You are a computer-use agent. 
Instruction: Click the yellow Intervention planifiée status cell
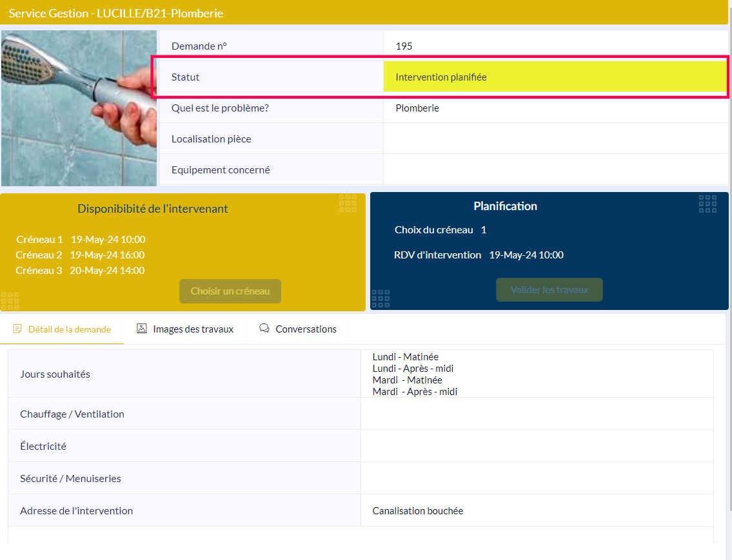pos(555,77)
